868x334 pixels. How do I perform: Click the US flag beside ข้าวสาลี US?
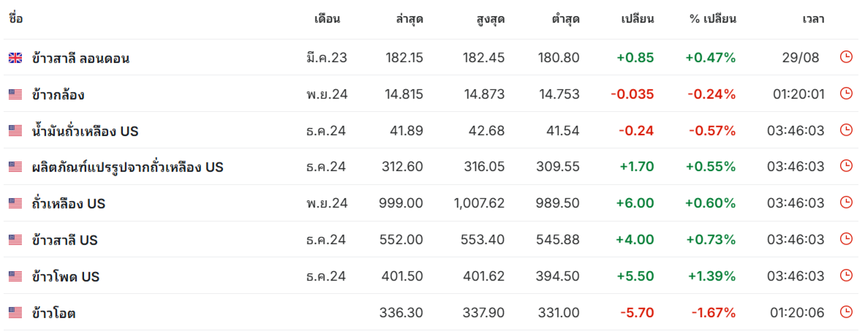tap(15, 240)
